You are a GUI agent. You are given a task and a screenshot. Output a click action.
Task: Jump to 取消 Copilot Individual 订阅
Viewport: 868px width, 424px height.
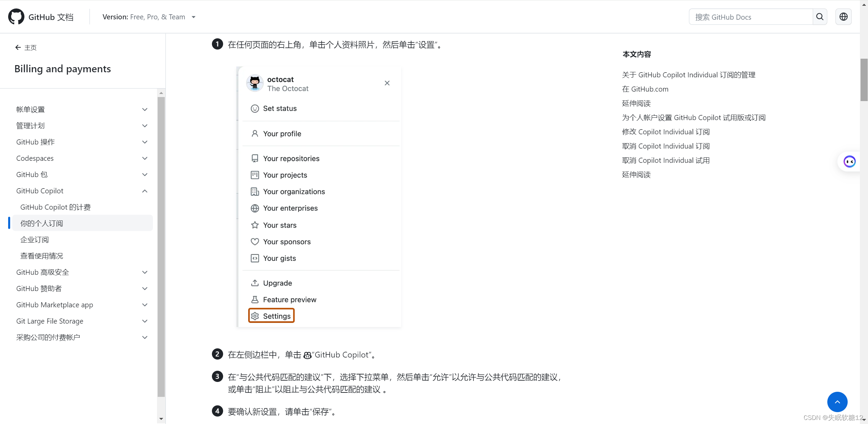(x=666, y=146)
